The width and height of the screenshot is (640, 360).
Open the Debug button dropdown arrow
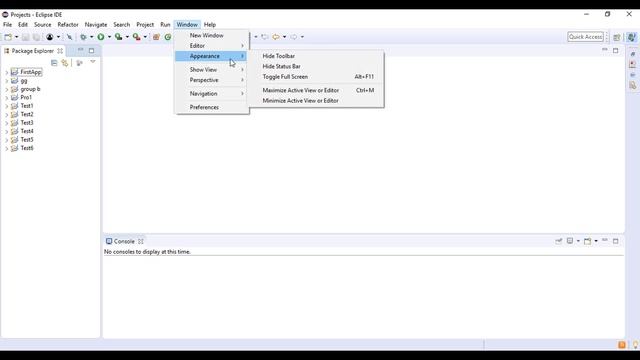coord(91,37)
